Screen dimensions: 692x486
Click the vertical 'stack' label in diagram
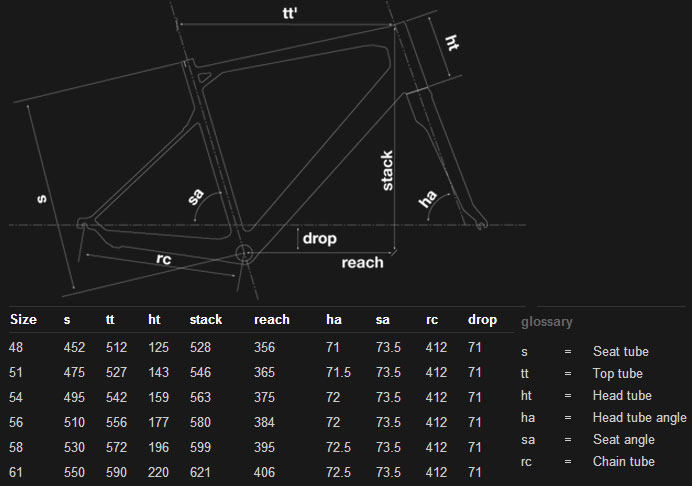pos(387,170)
